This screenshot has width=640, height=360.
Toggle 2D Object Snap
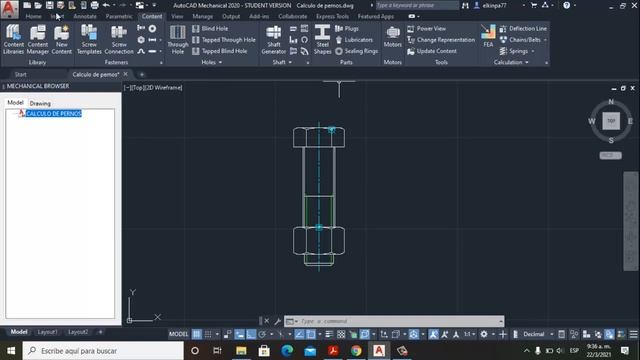pyautogui.click(x=311, y=334)
